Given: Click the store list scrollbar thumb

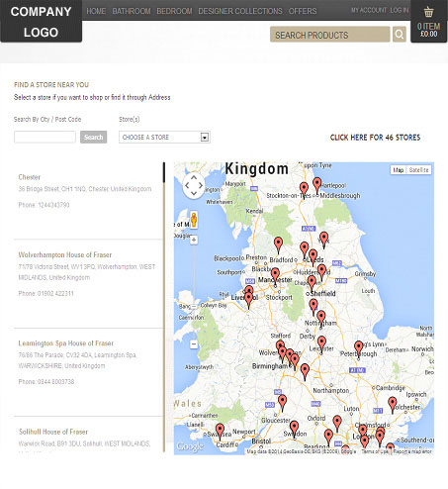Looking at the screenshot, I should tap(164, 172).
